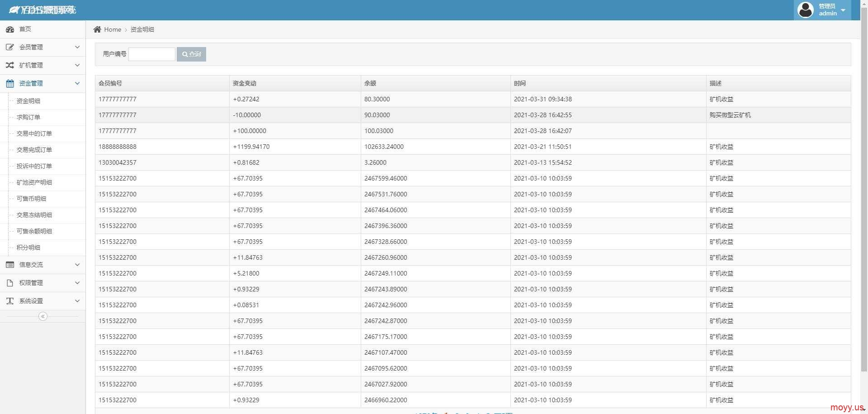This screenshot has width=868, height=414.
Task: Expand the 会员管理 menu chevron
Action: [x=77, y=47]
